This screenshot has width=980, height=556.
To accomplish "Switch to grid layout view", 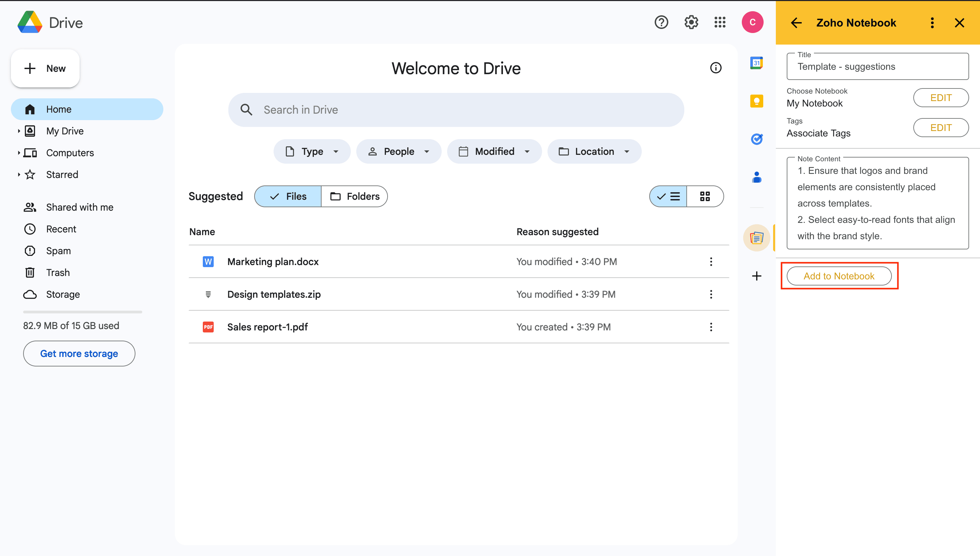I will (x=705, y=196).
